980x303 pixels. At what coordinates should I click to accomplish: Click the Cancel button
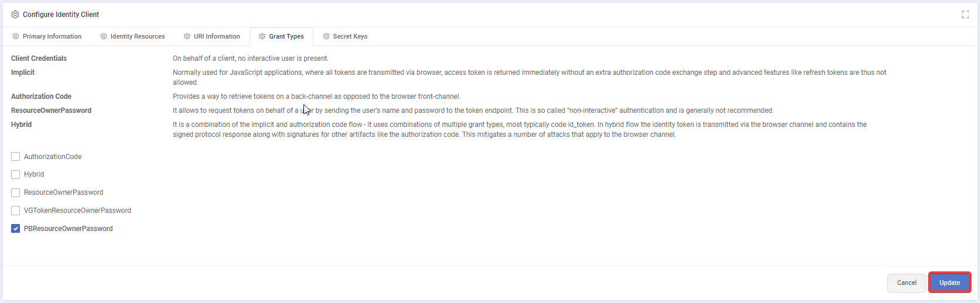tap(906, 283)
